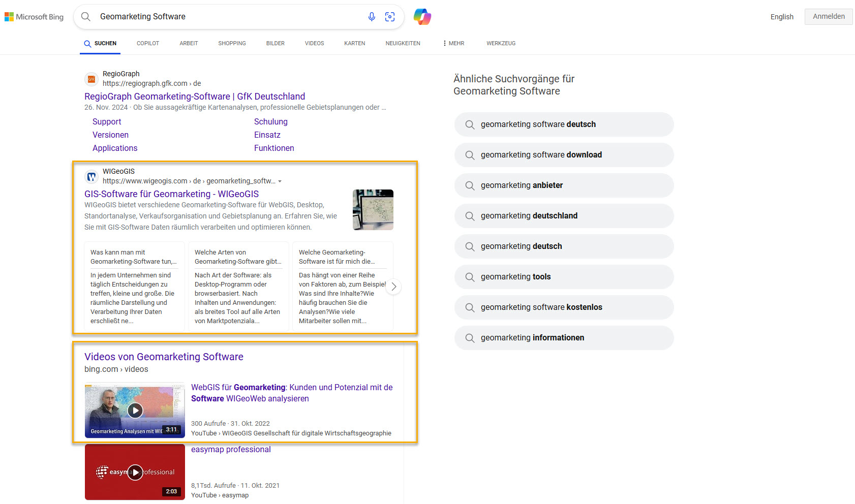Open the Funktionen sitelink
This screenshot has height=504, width=855.
[274, 148]
